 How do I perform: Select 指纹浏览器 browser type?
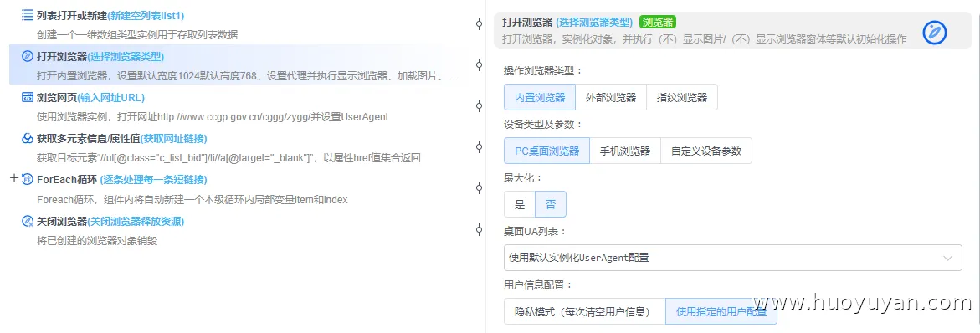point(682,97)
